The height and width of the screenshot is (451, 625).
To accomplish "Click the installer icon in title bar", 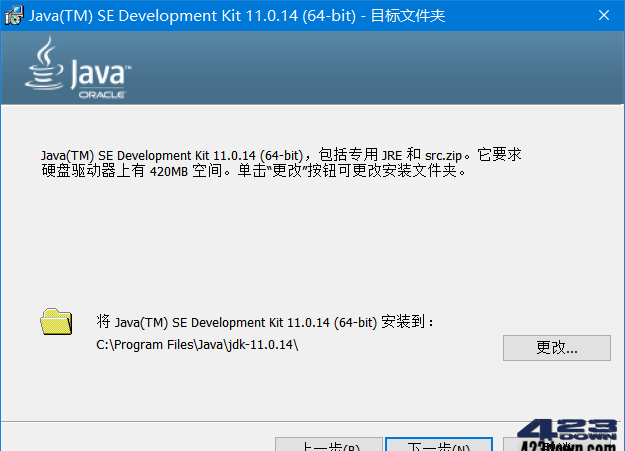I will 14,16.
